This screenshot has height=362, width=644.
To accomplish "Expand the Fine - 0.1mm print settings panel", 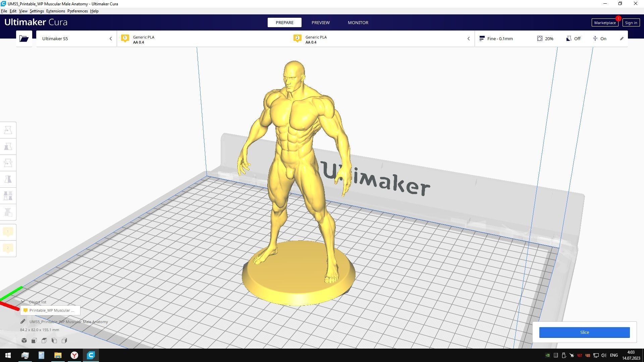I will 551,39.
